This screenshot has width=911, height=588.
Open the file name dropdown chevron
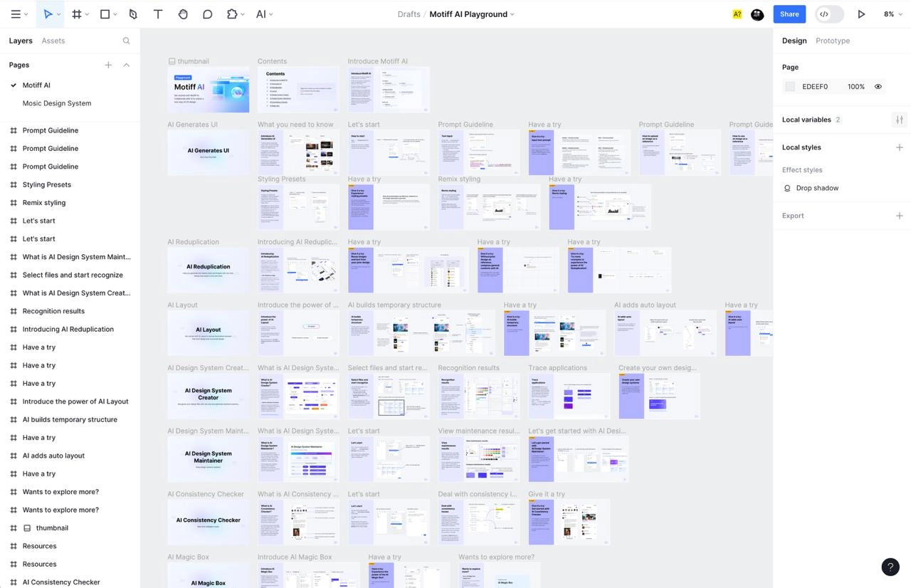click(x=512, y=14)
